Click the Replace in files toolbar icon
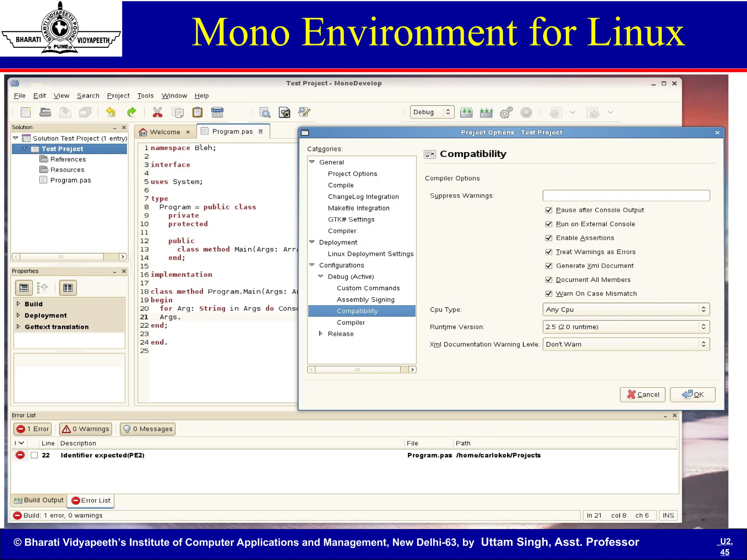The width and height of the screenshot is (747, 560). 285,112
